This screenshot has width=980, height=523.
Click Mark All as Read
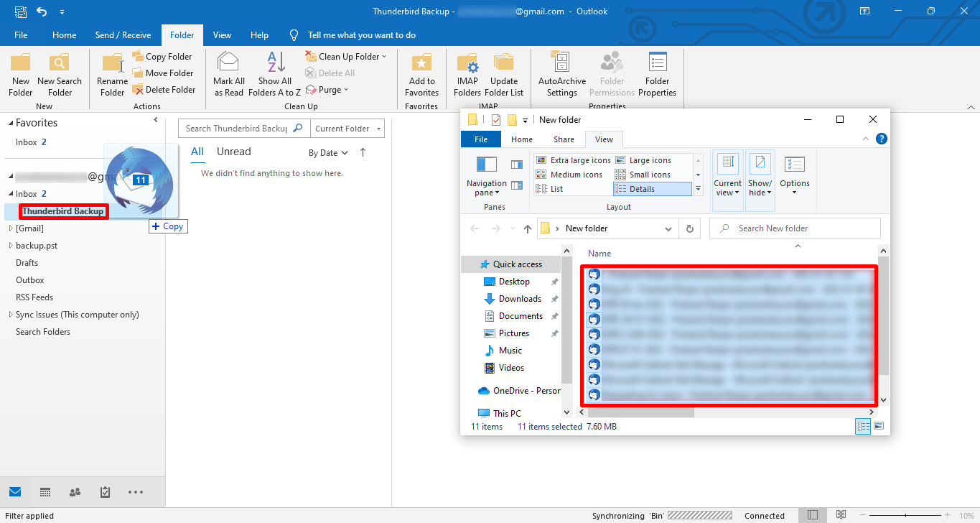tap(228, 74)
